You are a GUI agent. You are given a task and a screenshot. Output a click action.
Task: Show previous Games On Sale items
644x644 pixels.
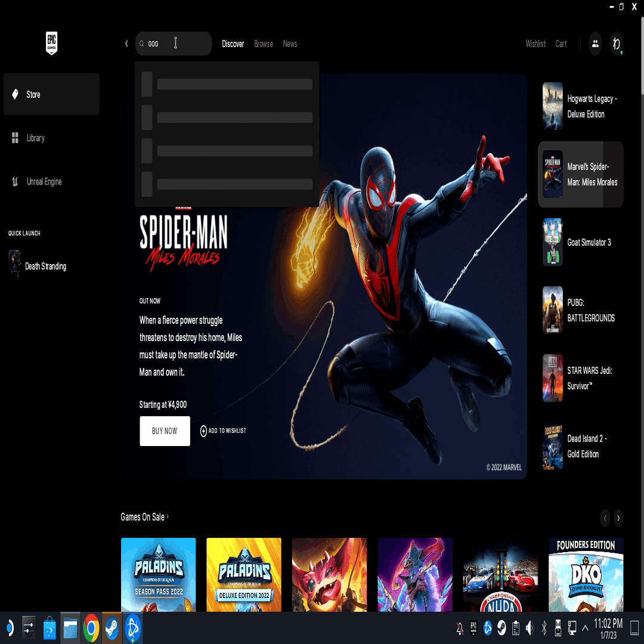point(605,518)
